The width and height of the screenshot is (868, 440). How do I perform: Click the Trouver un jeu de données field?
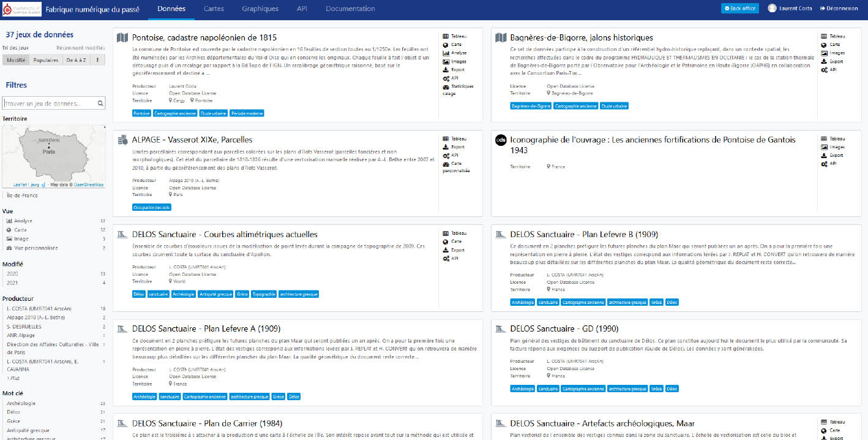(49, 104)
